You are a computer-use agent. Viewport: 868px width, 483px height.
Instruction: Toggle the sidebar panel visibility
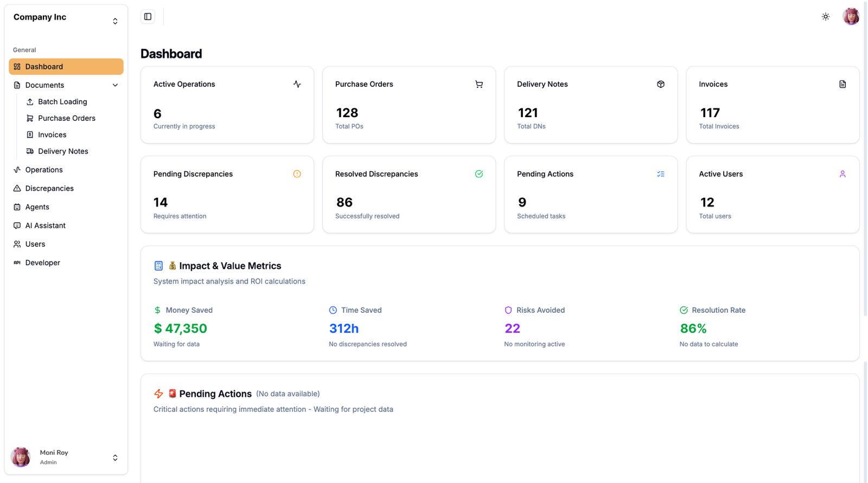coord(148,17)
